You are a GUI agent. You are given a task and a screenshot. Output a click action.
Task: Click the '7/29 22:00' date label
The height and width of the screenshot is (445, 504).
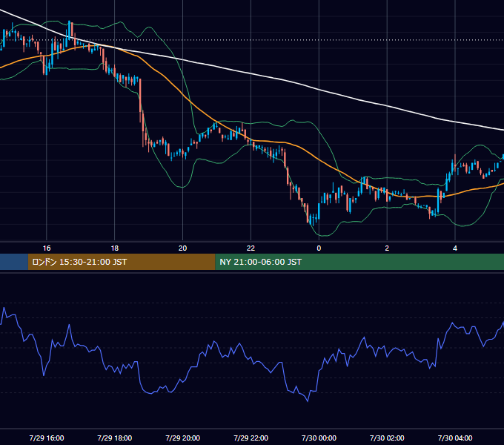coord(251,438)
